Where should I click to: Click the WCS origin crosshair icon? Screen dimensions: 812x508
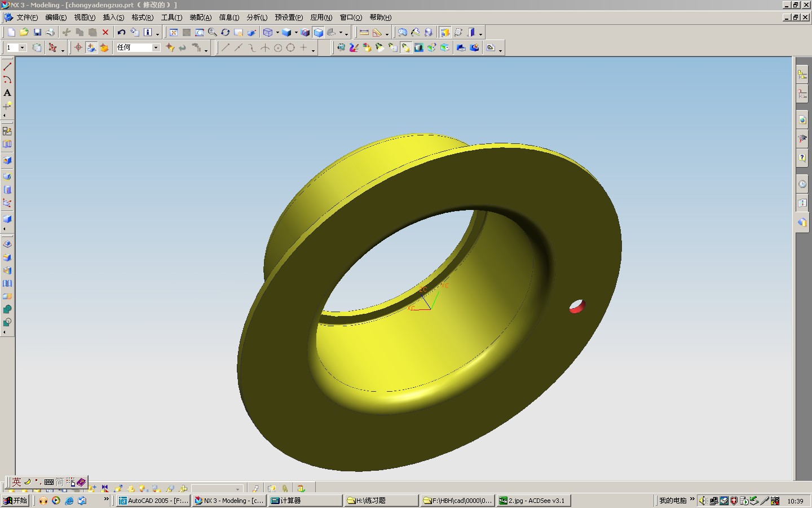78,48
